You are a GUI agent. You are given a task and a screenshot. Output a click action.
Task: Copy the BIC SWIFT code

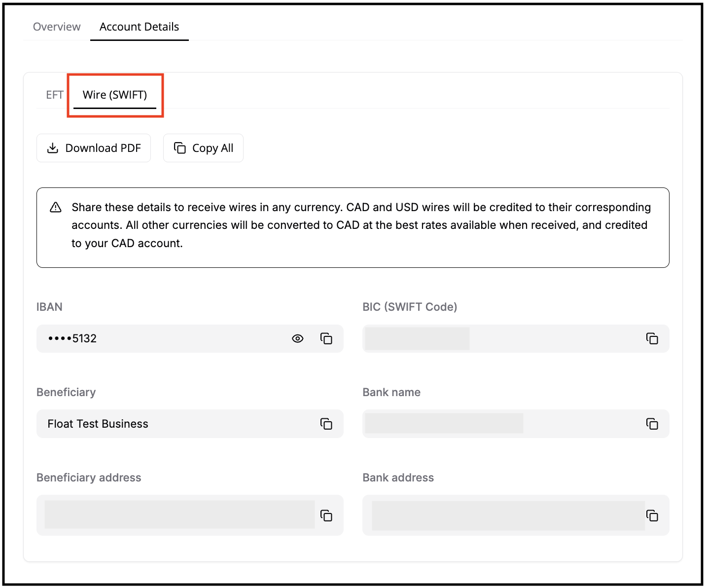652,338
